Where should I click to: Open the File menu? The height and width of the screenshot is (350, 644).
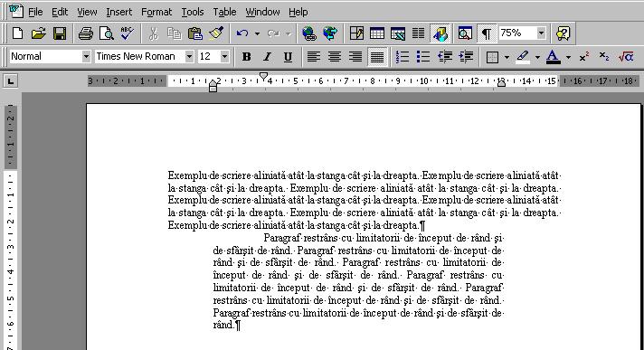pyautogui.click(x=35, y=12)
